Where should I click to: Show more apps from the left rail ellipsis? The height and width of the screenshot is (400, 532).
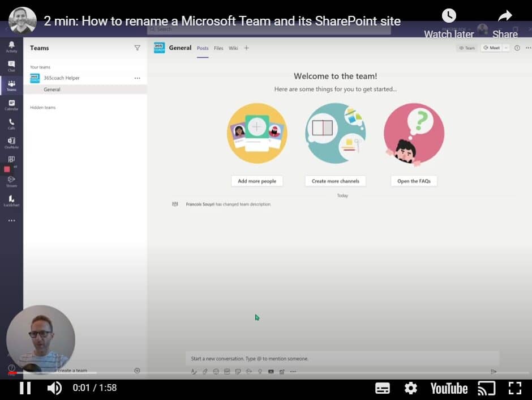tap(11, 220)
